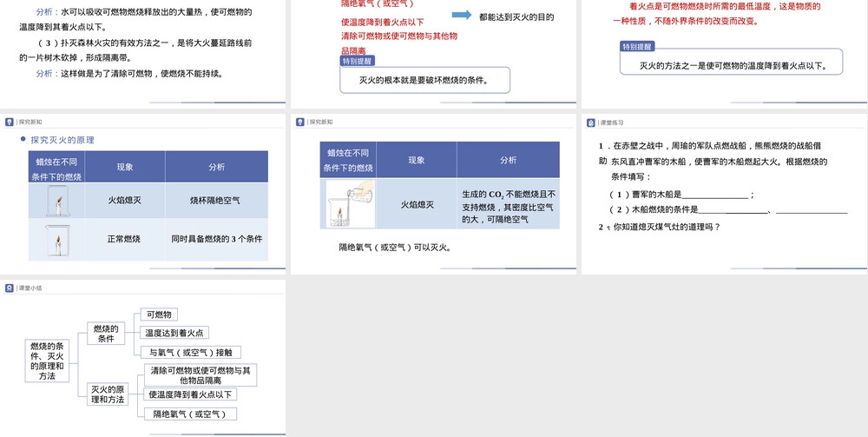The height and width of the screenshot is (437, 868).
Task: Click summary box 隔绝氧气（或空气）
Action: point(190,414)
